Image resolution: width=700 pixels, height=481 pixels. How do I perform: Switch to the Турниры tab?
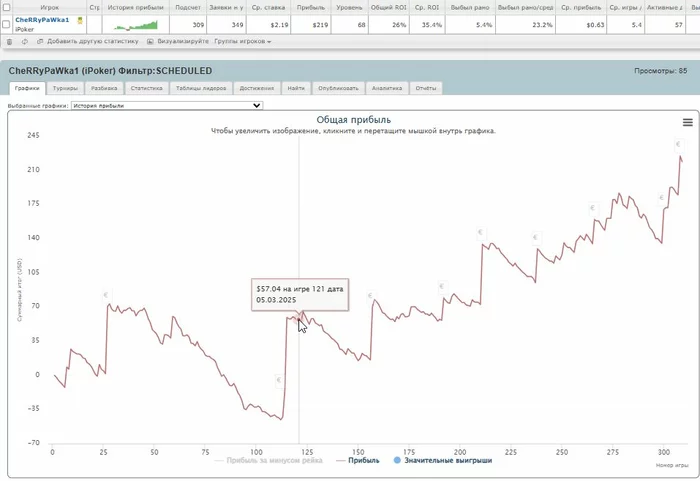click(65, 88)
